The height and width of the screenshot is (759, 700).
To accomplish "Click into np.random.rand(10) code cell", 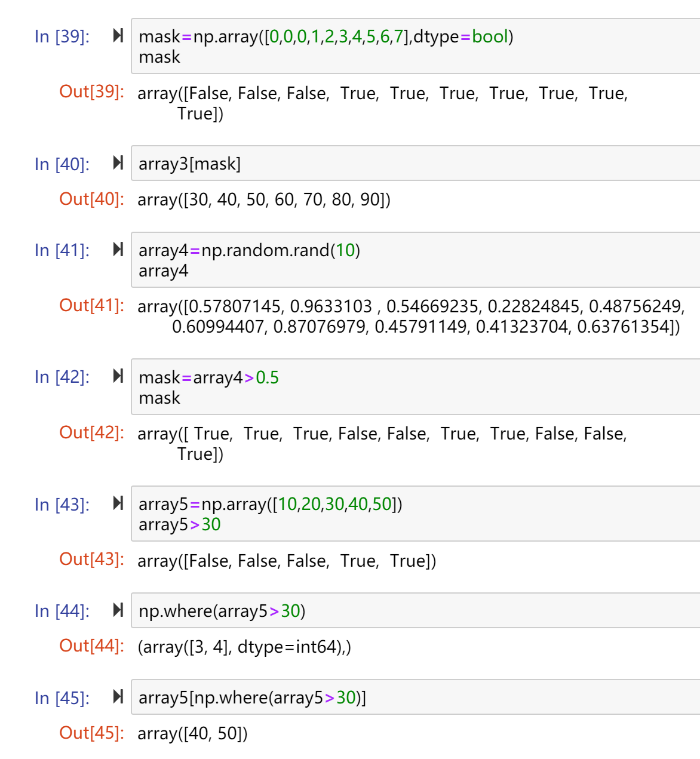I will 416,260.
